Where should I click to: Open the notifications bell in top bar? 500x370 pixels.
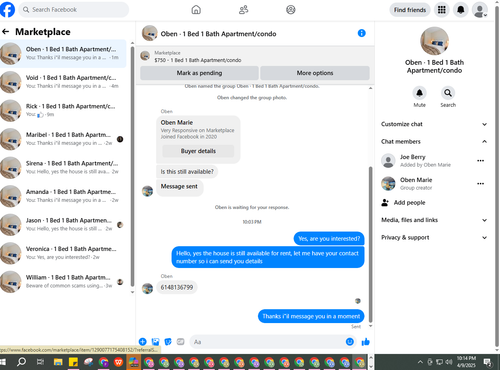(460, 10)
